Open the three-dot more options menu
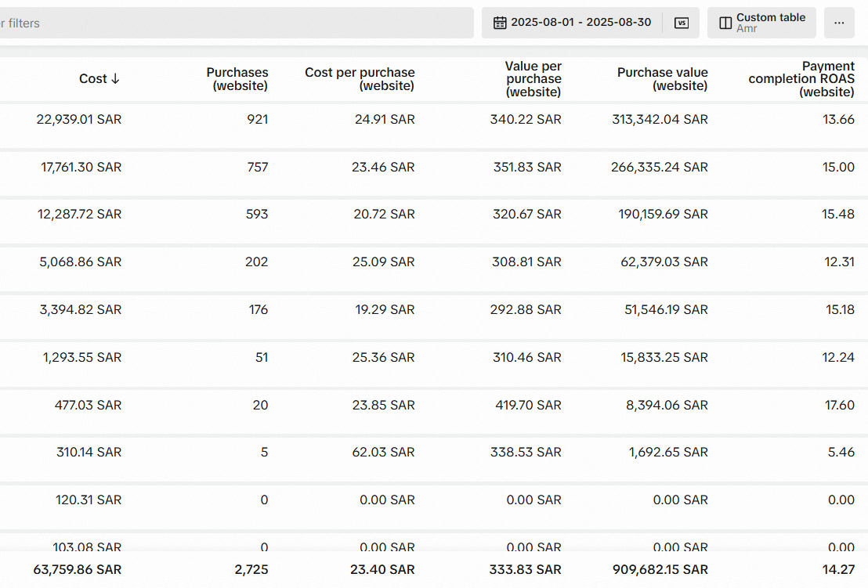The height and width of the screenshot is (588, 868). click(839, 23)
